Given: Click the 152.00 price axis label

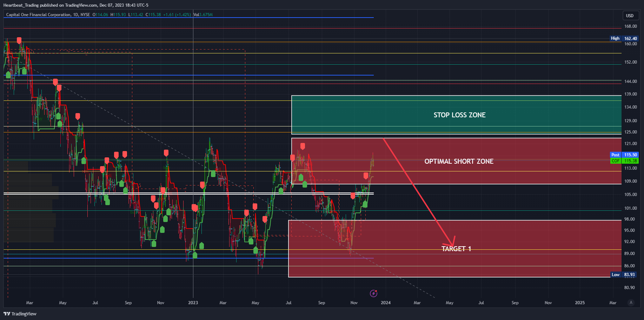Looking at the screenshot, I should point(630,62).
